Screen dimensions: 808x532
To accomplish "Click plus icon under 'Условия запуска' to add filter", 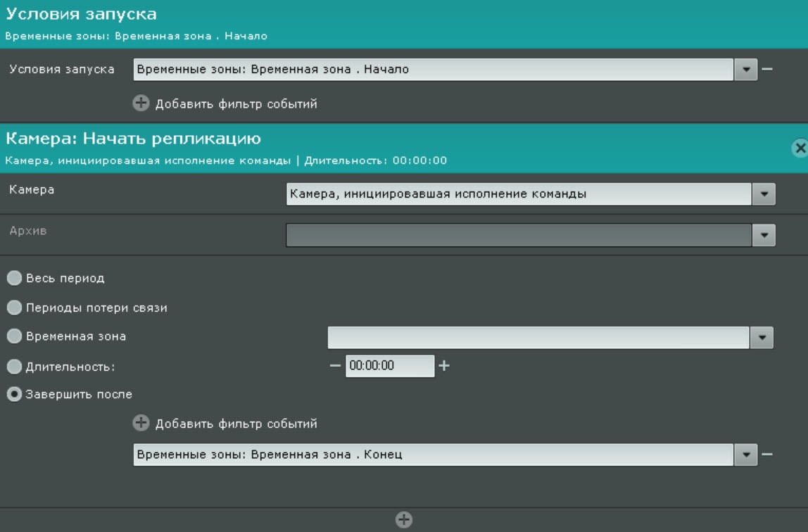I will (x=141, y=103).
